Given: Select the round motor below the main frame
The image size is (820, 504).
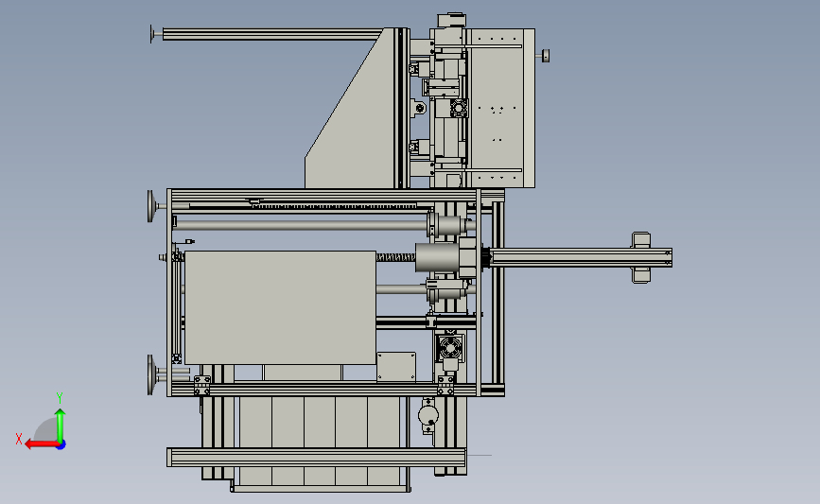Looking at the screenshot, I should pyautogui.click(x=428, y=416).
